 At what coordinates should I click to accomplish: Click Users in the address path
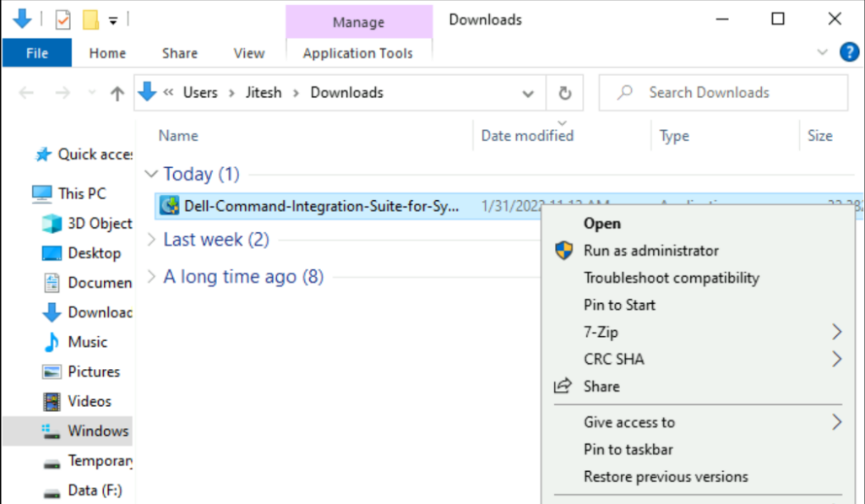pyautogui.click(x=200, y=93)
